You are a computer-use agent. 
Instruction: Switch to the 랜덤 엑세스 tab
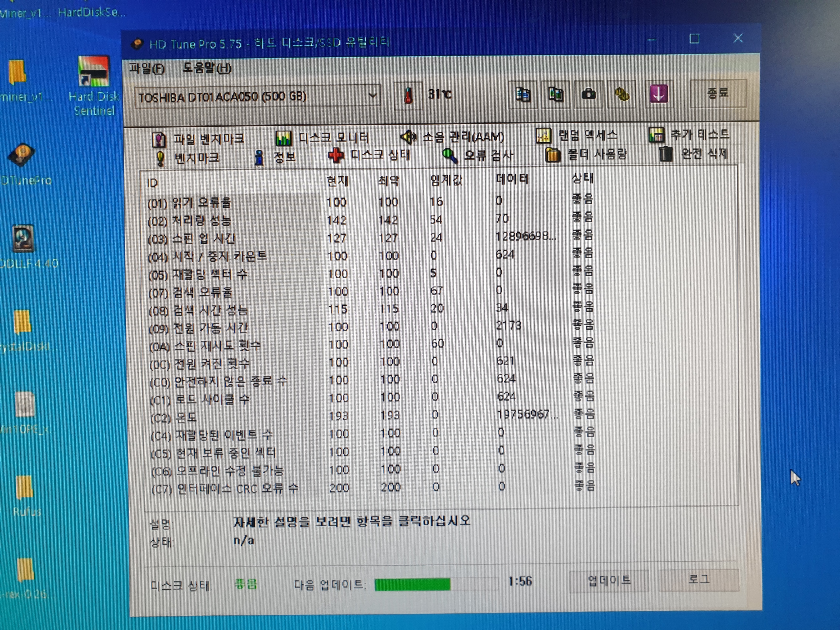[576, 135]
